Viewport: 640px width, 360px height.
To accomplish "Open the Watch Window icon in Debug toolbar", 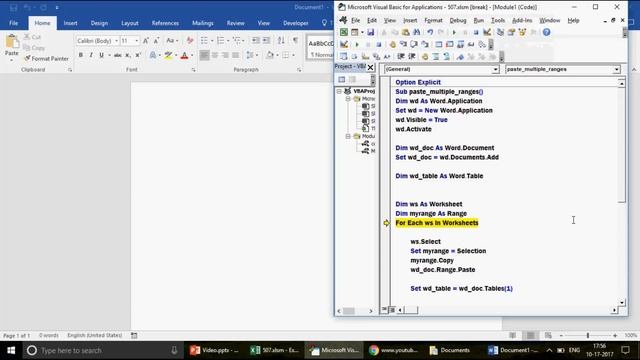I will pos(460,44).
